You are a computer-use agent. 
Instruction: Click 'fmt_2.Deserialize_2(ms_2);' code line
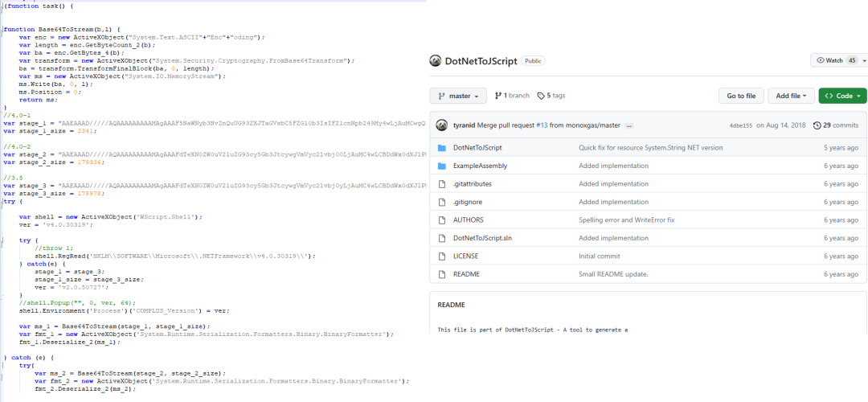click(84, 388)
